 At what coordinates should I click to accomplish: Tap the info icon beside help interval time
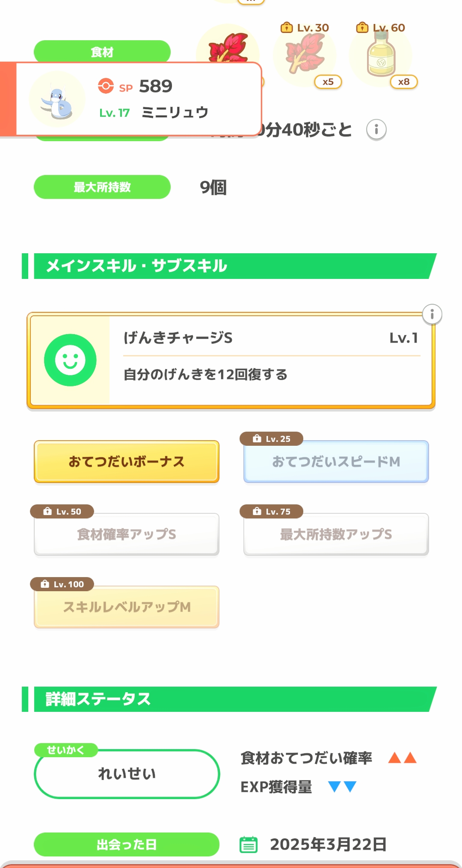pyautogui.click(x=376, y=130)
